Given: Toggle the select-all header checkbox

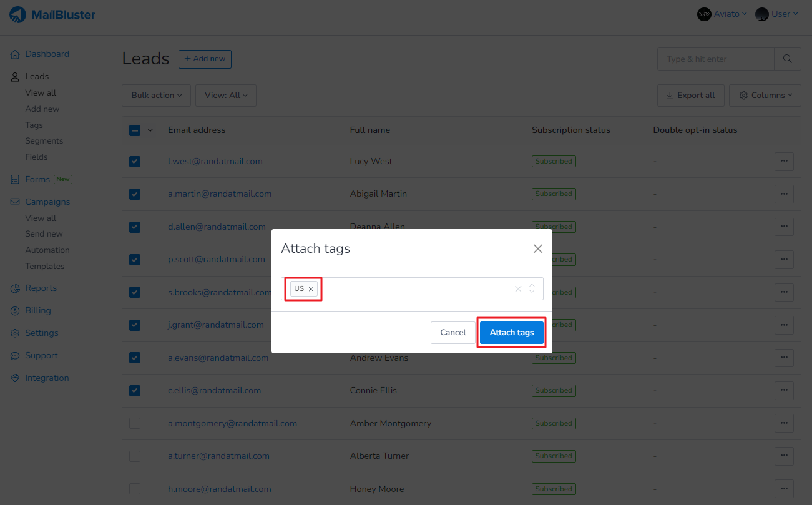Looking at the screenshot, I should [135, 130].
